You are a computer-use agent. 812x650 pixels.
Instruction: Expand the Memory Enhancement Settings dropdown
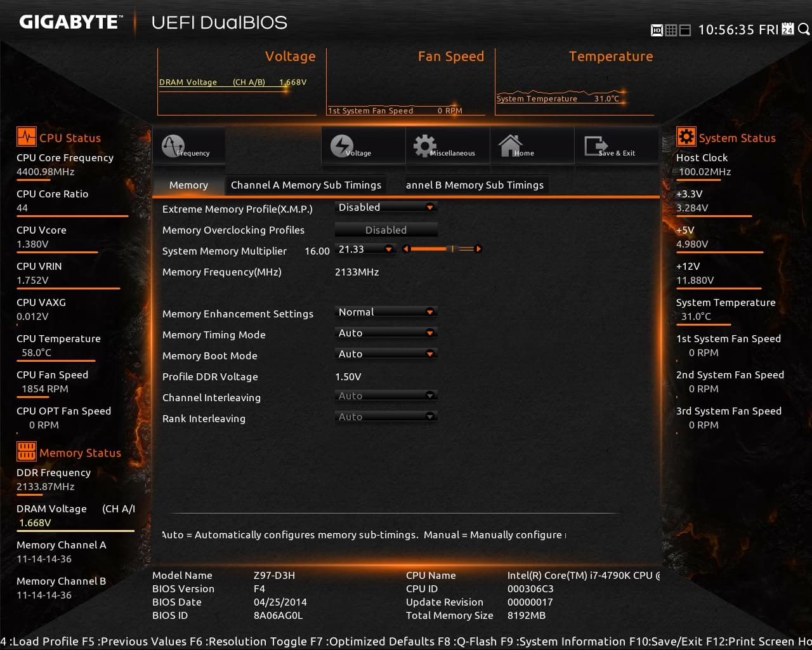coord(386,312)
